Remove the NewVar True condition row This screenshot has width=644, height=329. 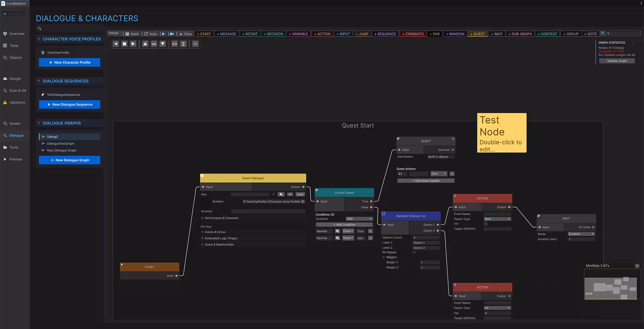[x=370, y=231]
